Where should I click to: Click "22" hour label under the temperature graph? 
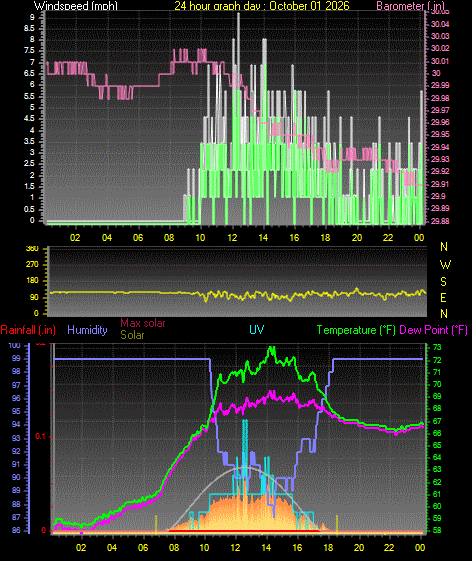[389, 547]
